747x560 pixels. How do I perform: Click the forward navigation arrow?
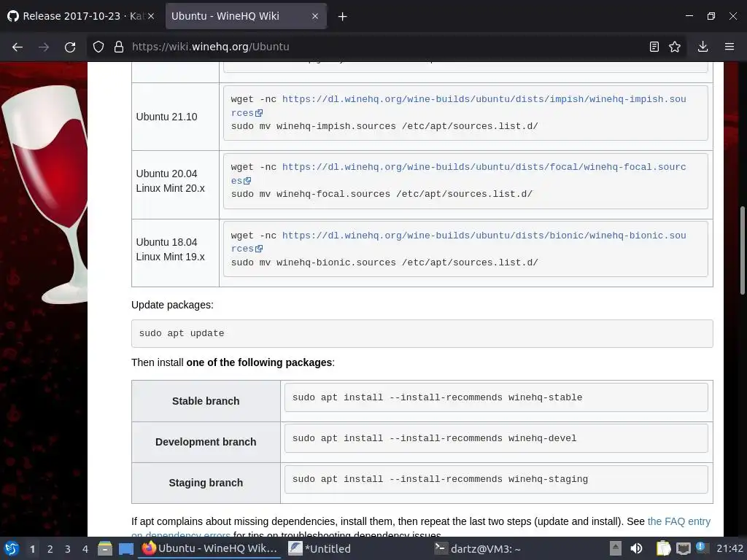44,47
